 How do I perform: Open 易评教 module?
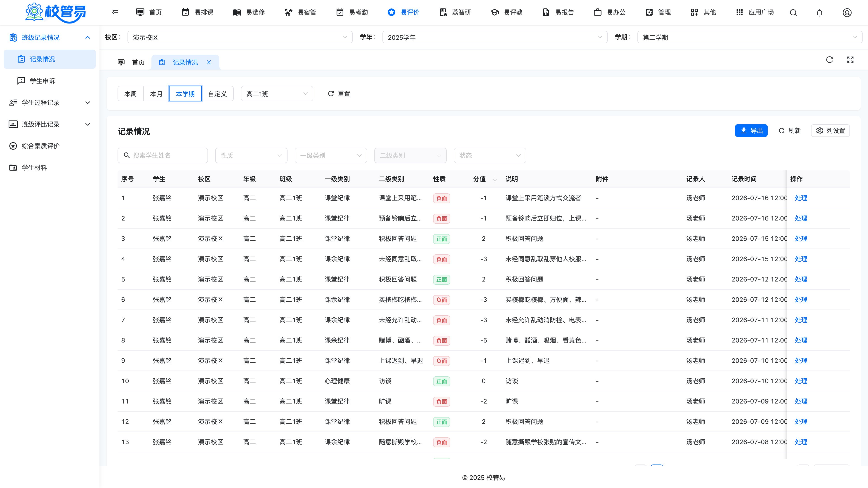tap(507, 12)
